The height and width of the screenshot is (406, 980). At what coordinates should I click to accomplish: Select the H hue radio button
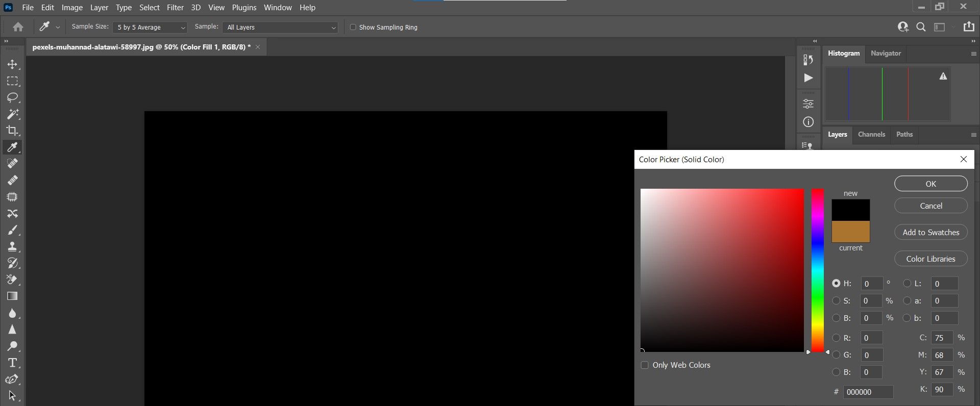pos(836,283)
